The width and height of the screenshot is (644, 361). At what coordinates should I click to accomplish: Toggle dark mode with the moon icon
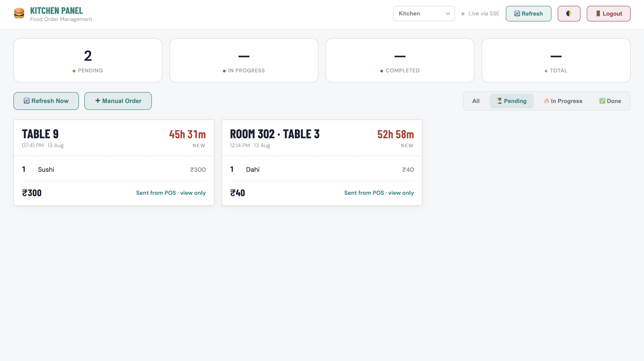569,13
